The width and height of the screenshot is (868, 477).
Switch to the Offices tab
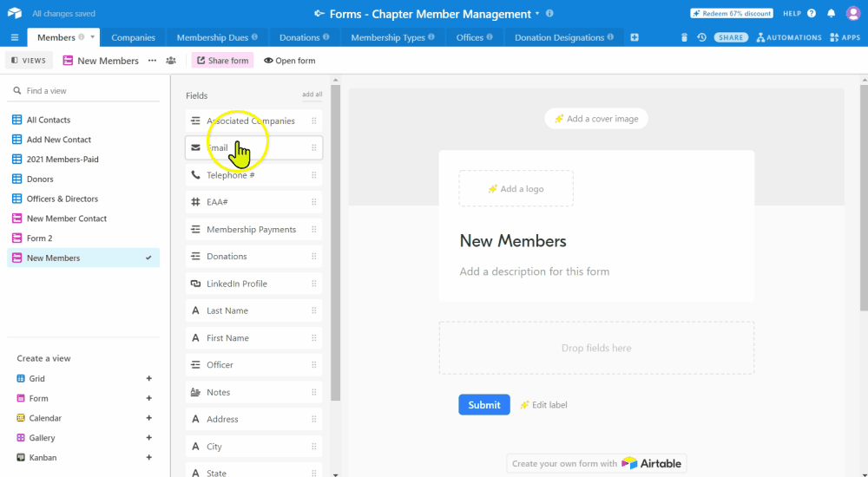475,37
